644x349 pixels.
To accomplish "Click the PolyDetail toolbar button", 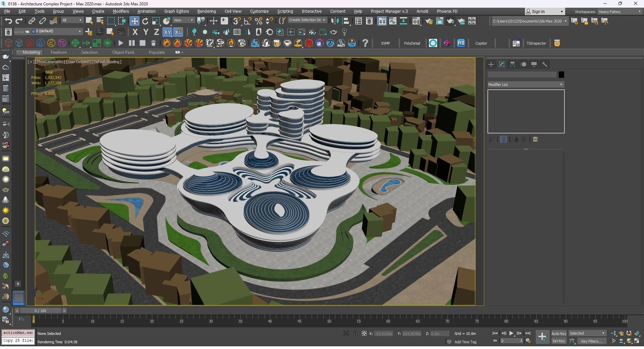I will coord(412,43).
